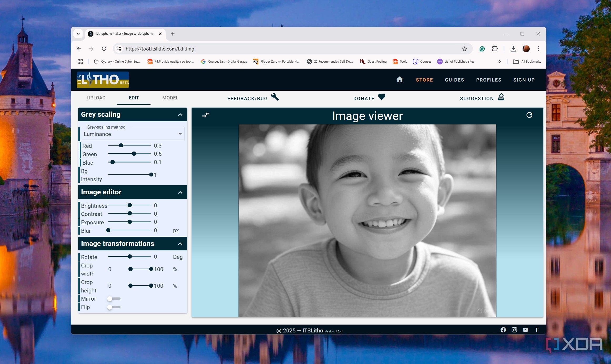Click the Brightness slider handle

130,205
